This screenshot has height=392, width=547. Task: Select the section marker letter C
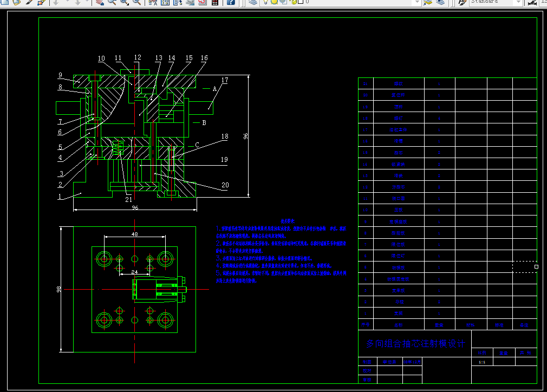click(x=197, y=145)
